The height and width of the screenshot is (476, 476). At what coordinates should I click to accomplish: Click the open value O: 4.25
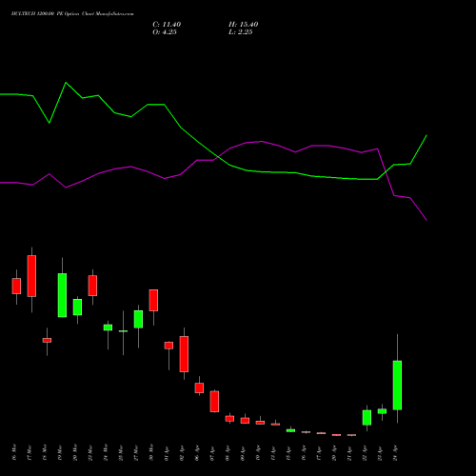pos(165,32)
